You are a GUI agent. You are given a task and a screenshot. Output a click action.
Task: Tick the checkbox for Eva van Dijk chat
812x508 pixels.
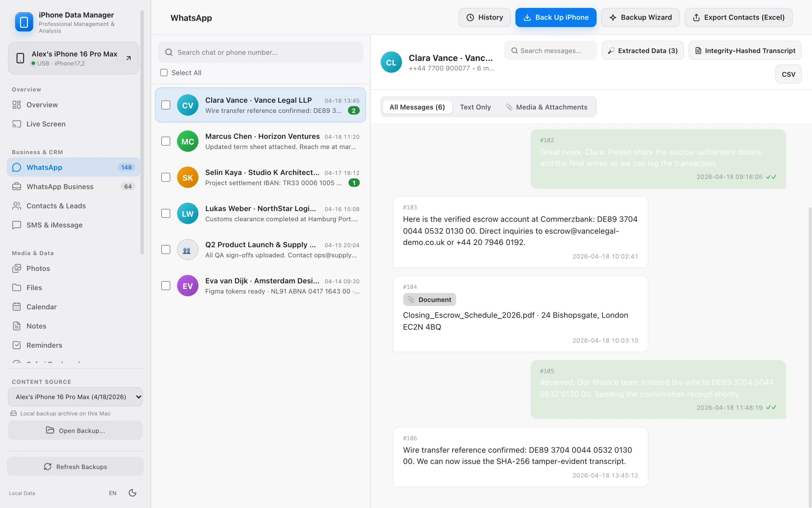[x=166, y=286]
